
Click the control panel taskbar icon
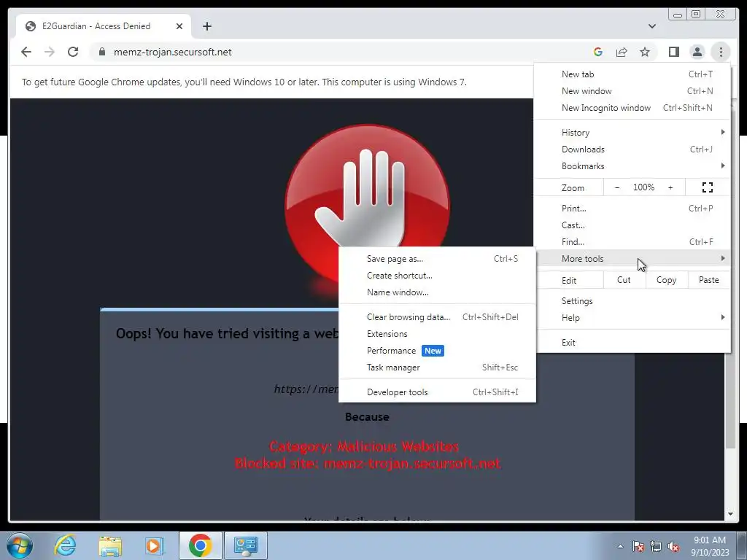click(246, 545)
